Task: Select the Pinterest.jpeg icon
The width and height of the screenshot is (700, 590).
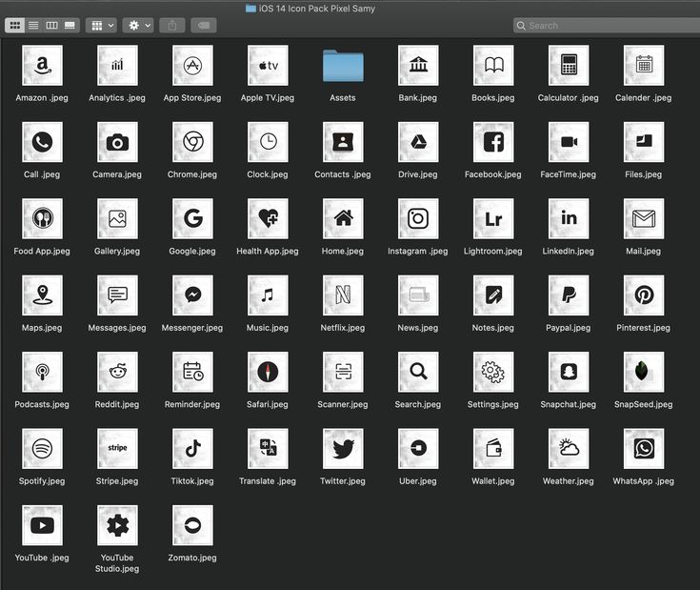Action: pyautogui.click(x=644, y=295)
